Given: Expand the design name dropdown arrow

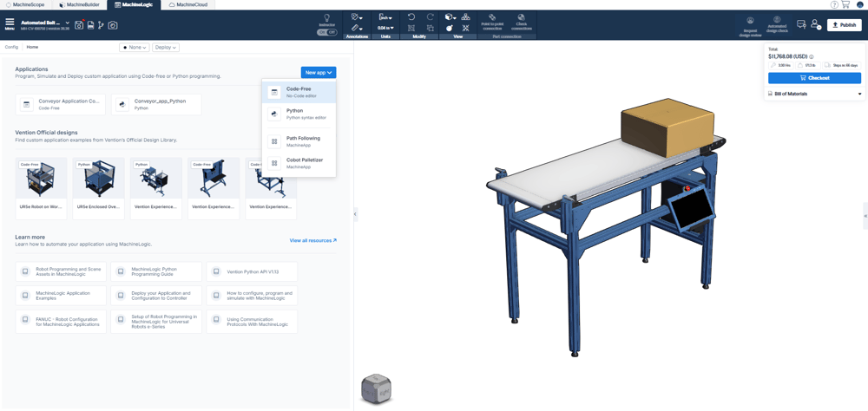Looking at the screenshot, I should tap(68, 23).
